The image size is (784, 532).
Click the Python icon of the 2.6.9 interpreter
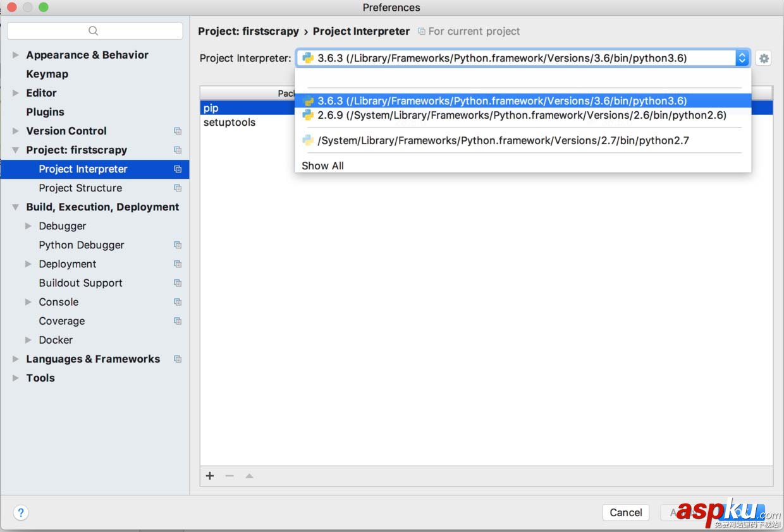coord(308,115)
